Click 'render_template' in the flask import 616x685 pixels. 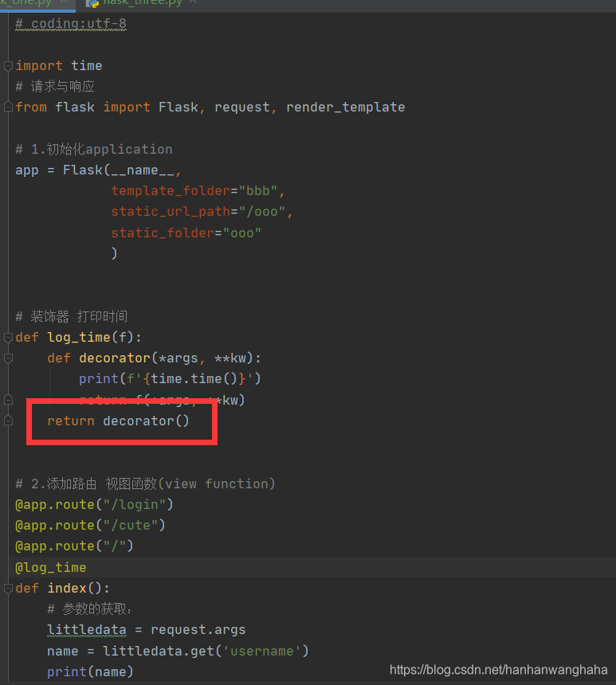tap(345, 108)
